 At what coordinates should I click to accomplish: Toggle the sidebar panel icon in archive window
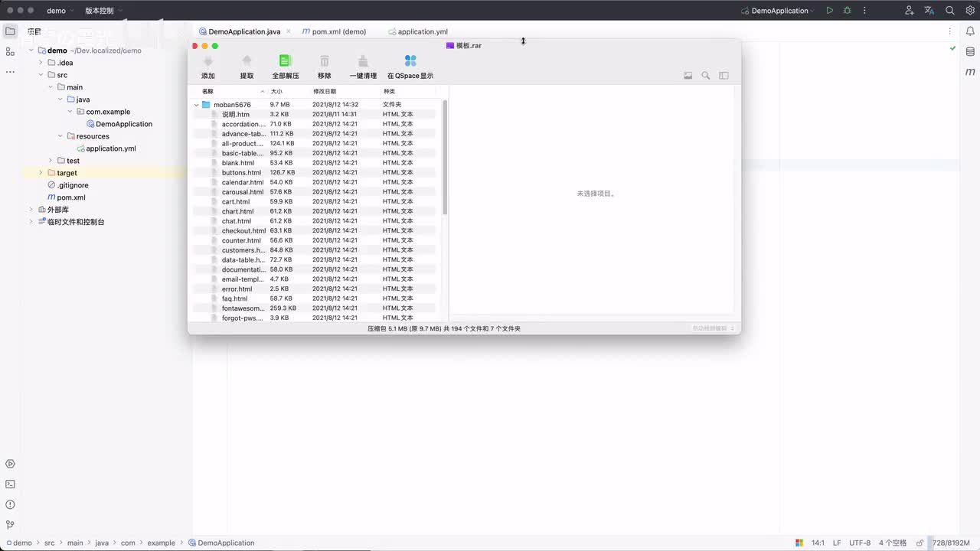tap(724, 76)
